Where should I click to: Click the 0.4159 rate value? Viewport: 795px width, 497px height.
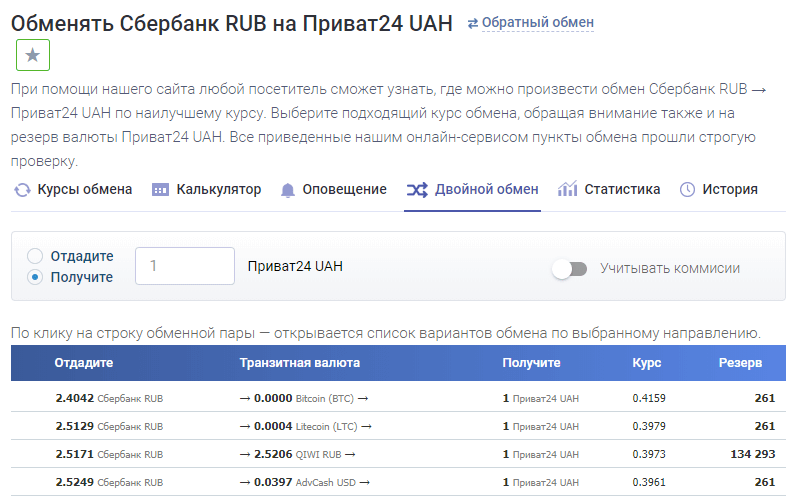coord(649,399)
